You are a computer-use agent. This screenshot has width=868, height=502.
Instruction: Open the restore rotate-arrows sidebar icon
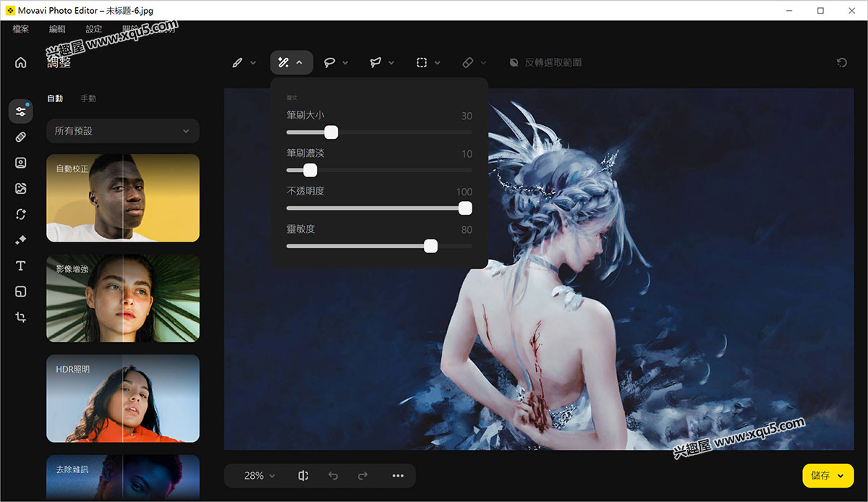coord(20,214)
